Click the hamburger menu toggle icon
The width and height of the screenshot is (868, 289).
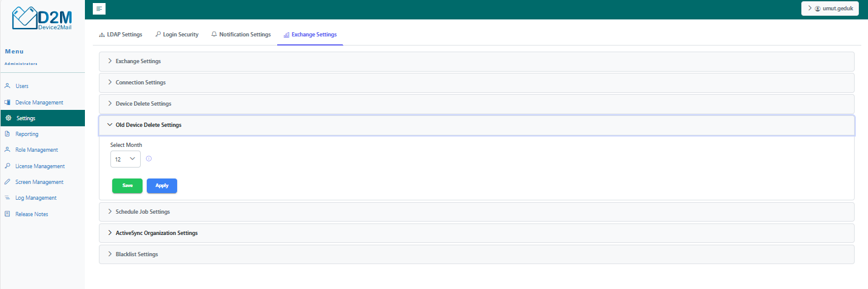(99, 8)
